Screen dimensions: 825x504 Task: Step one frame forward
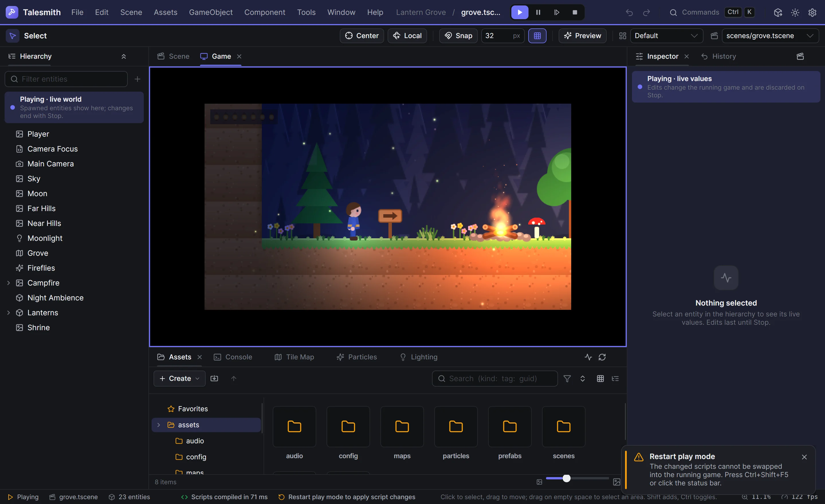point(557,12)
